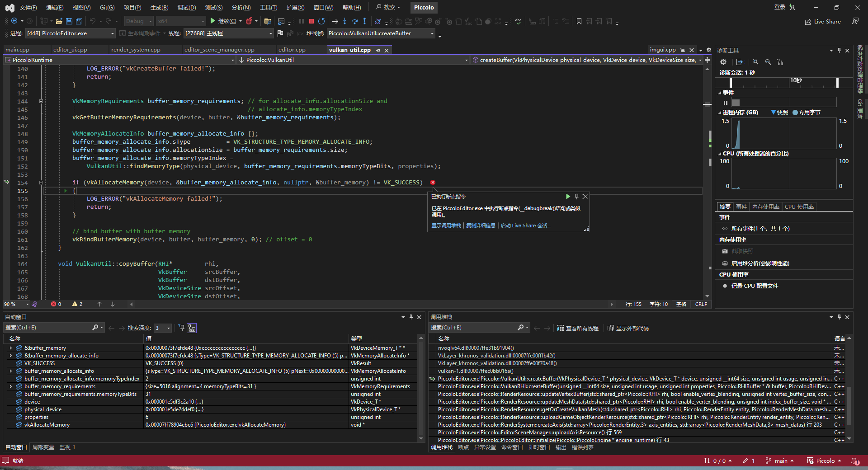This screenshot has width=868, height=470.
Task: Open diagnostic tools settings gear
Action: (723, 62)
